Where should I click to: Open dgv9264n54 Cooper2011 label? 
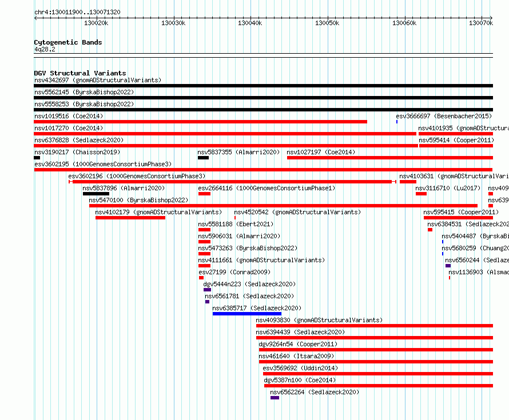pos(298,344)
